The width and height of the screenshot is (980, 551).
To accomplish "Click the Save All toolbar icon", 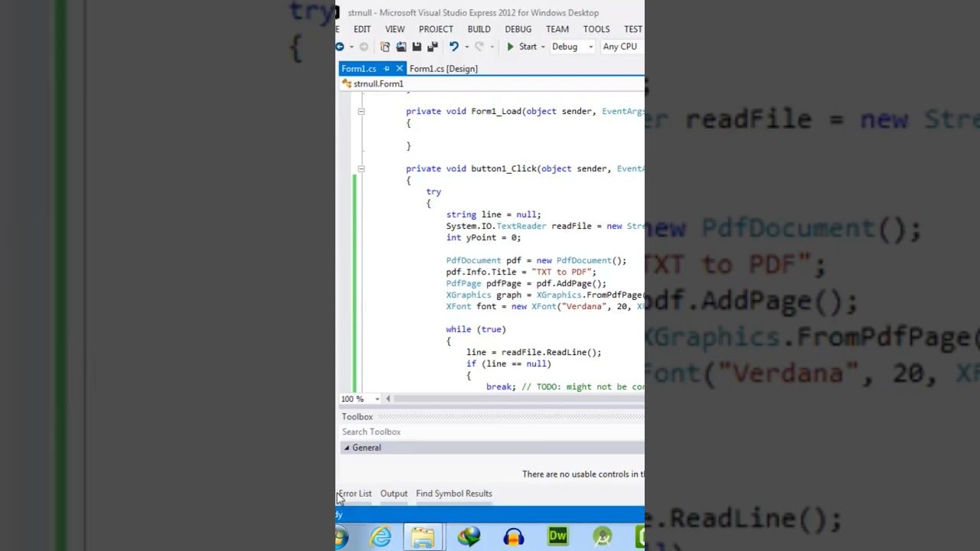I will coord(433,47).
